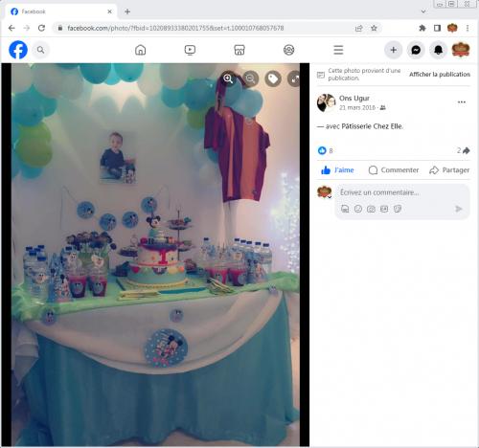The height and width of the screenshot is (448, 479).
Task: Click the Commenter button
Action: (x=394, y=170)
